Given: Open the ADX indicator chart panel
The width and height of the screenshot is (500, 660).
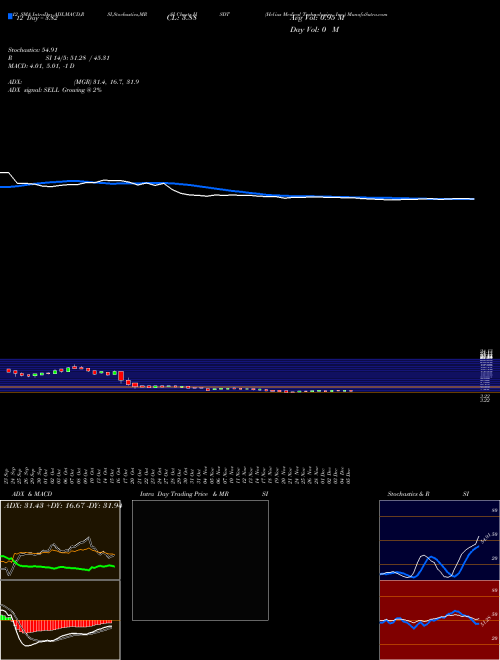Looking at the screenshot, I should pyautogui.click(x=60, y=540).
